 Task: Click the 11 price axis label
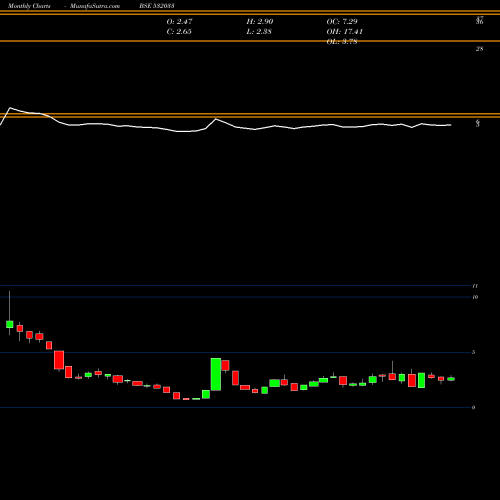pos(475,286)
